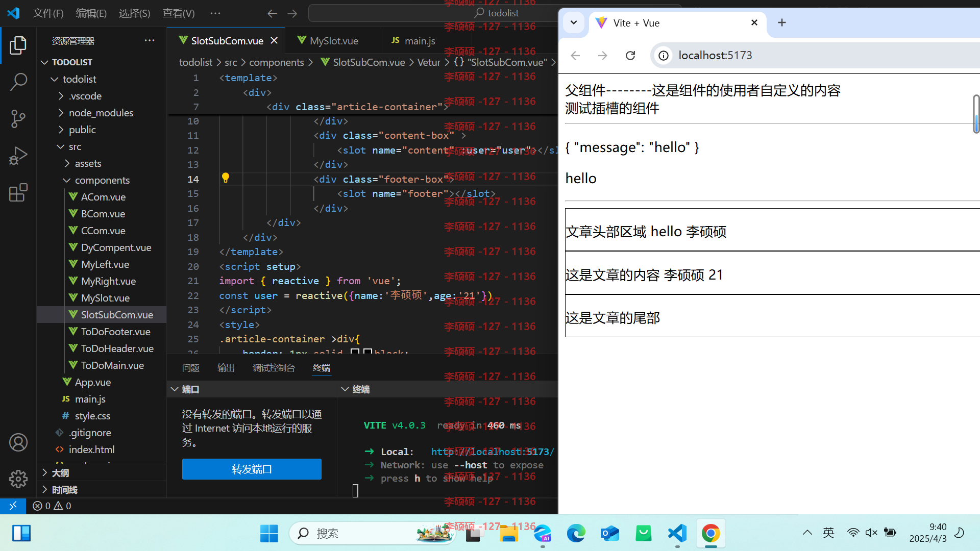Click the 转发端口 forward port button
Viewport: 980px width, 551px height.
click(x=252, y=469)
